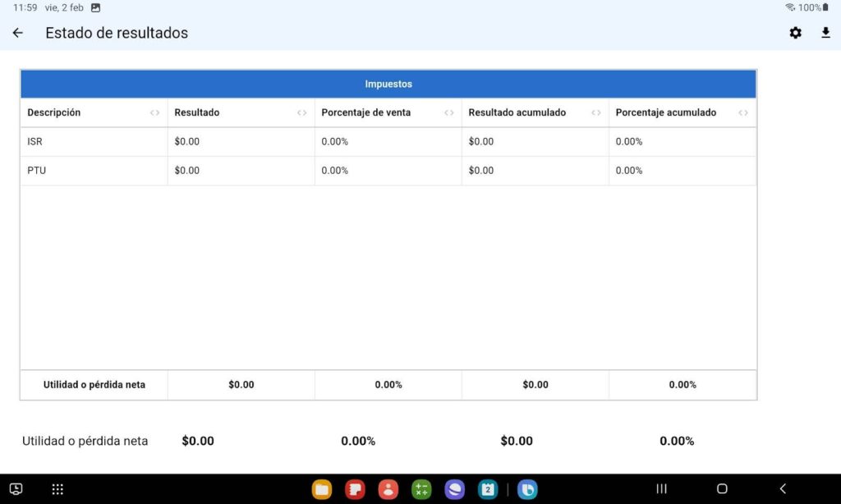This screenshot has height=504, width=841.
Task: Launch Samsung Internet browser
Action: click(453, 488)
